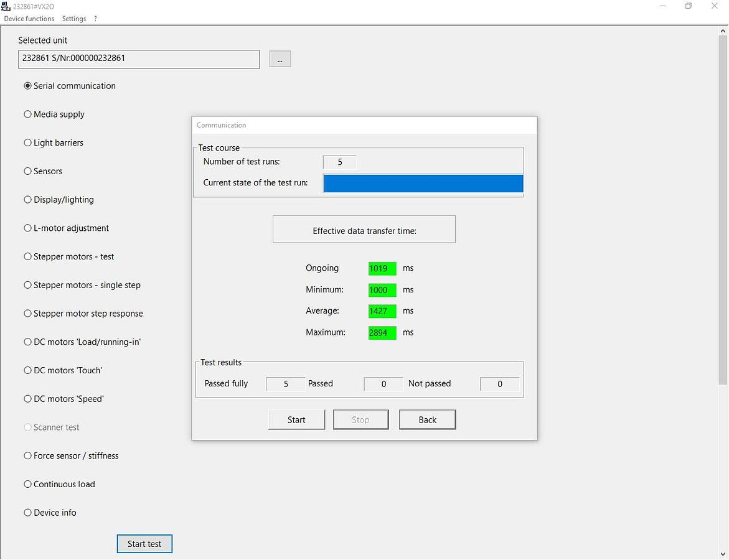Select the Media supply radio option
The height and width of the screenshot is (560, 729).
(27, 114)
